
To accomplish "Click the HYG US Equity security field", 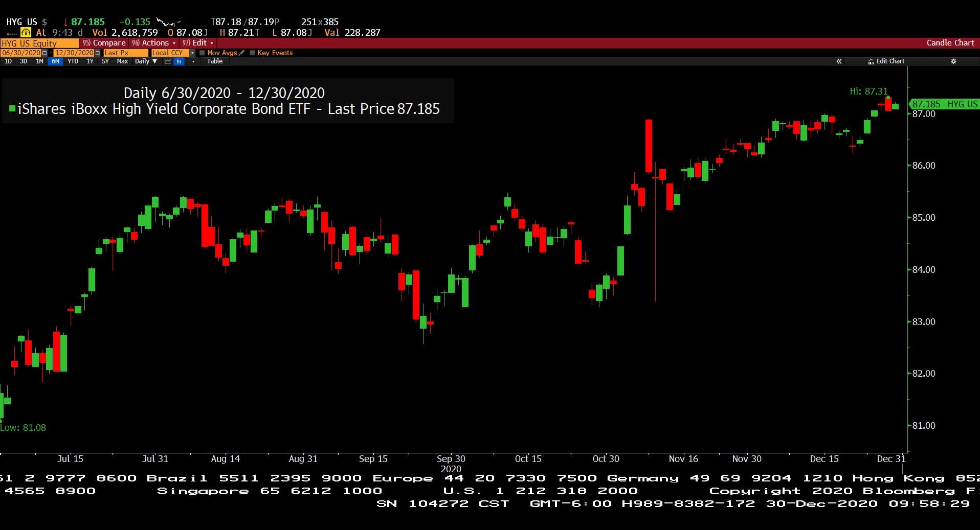I will 39,43.
